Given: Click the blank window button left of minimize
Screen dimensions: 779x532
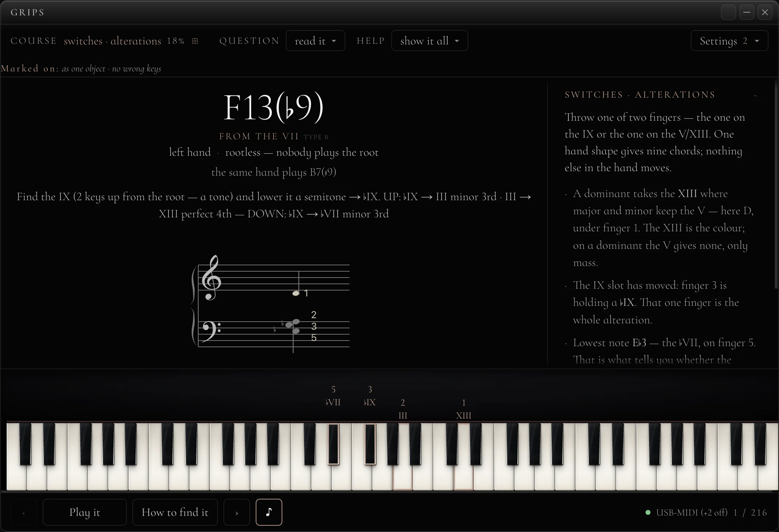Looking at the screenshot, I should (728, 13).
